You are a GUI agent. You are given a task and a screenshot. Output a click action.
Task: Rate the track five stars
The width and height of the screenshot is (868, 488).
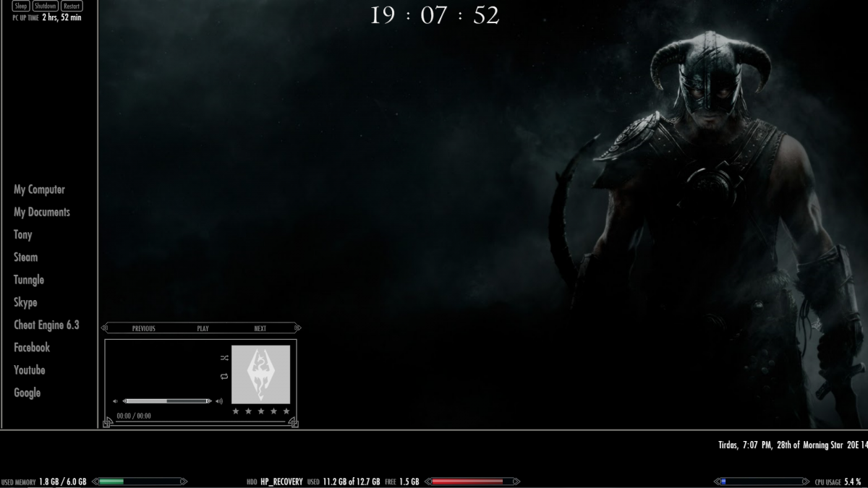coord(286,411)
